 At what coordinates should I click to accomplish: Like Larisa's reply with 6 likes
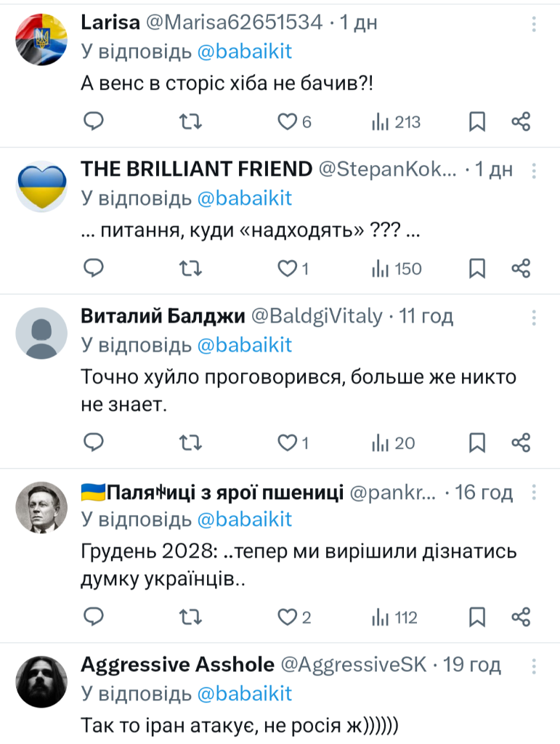tap(288, 121)
